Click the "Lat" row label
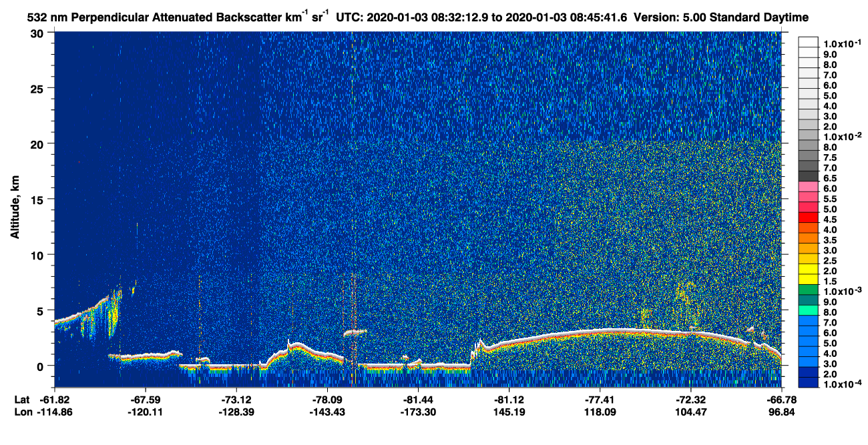The width and height of the screenshot is (868, 445). click(x=22, y=399)
